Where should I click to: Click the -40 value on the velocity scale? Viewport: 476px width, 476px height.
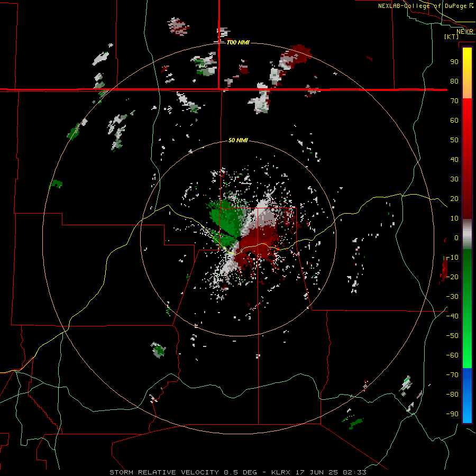coord(452,316)
